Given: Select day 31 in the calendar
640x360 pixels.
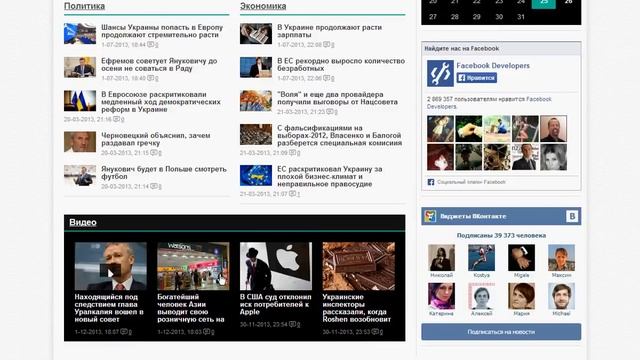Looking at the screenshot, I should 521,17.
